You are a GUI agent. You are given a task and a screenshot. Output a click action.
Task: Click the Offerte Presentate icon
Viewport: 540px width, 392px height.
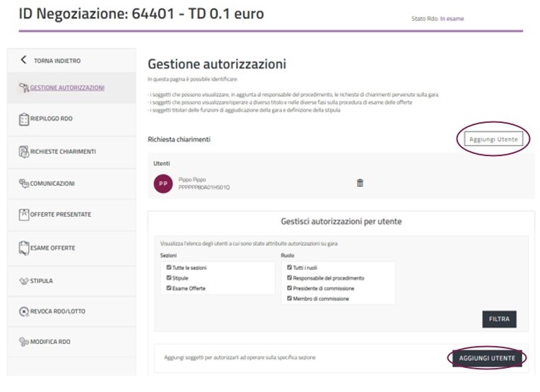point(23,215)
